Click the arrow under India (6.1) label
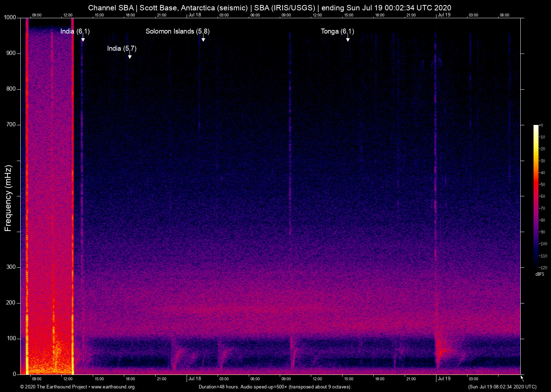This screenshot has height=392, width=551. click(x=83, y=39)
